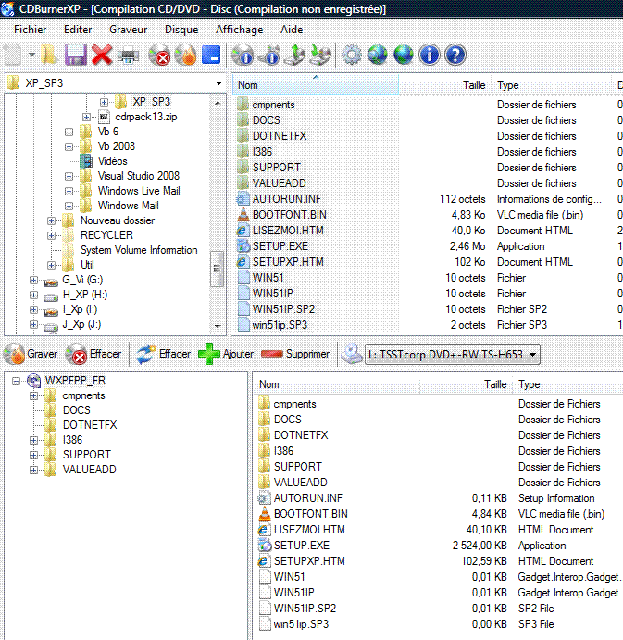Expand VALUEADD folder in compilation tree
The image size is (623, 640).
34,470
